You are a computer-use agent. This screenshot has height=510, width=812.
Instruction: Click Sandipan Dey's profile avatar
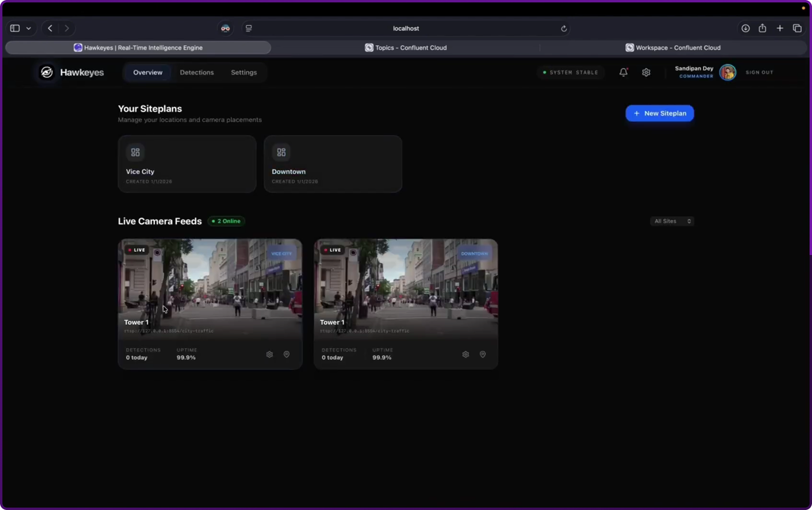point(728,72)
